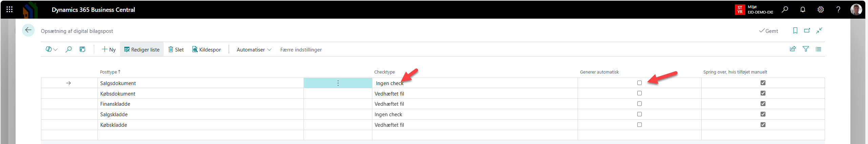Search the list using toolbar magnifier

pos(68,49)
